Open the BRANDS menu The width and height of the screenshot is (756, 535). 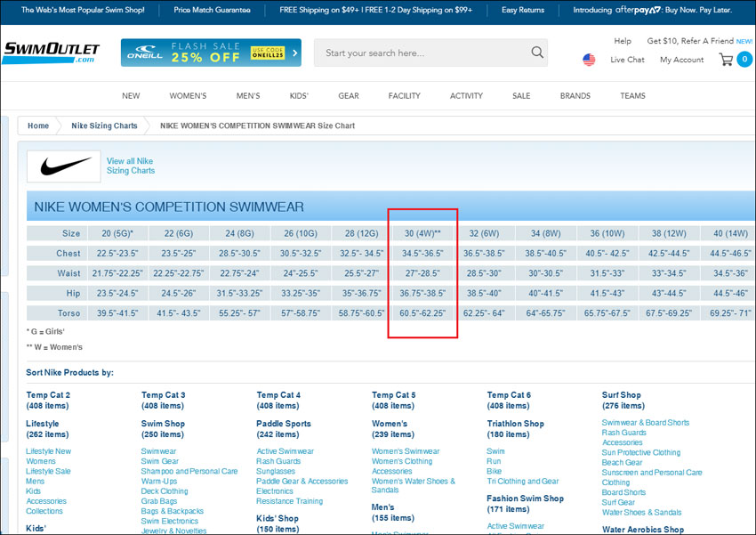tap(575, 96)
